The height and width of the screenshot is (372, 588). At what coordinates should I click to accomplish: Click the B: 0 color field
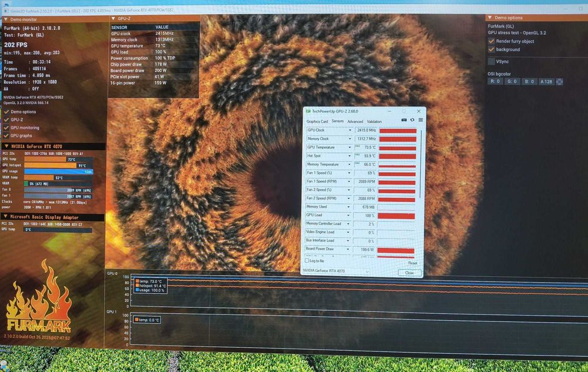[529, 81]
